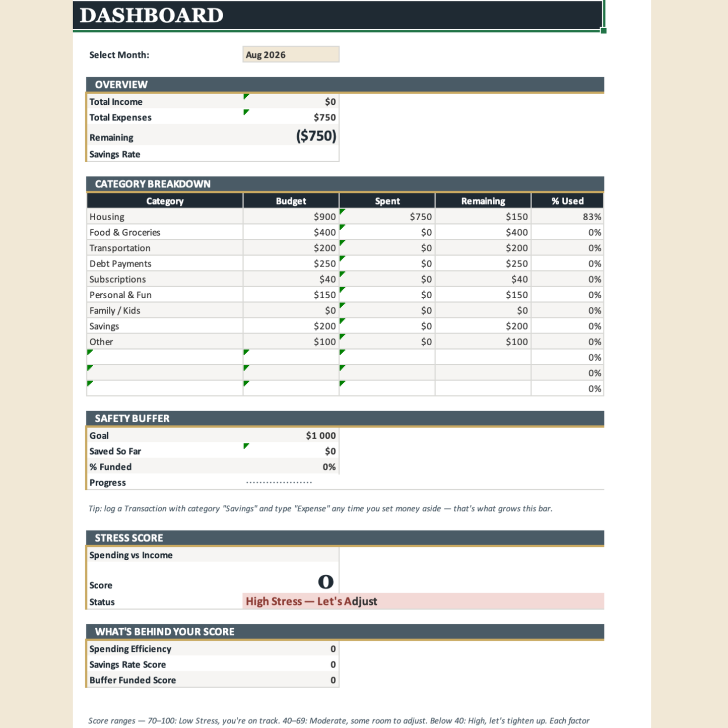The image size is (728, 728).
Task: Click the green fill handle beside DASHBOARD header
Action: pyautogui.click(x=604, y=31)
